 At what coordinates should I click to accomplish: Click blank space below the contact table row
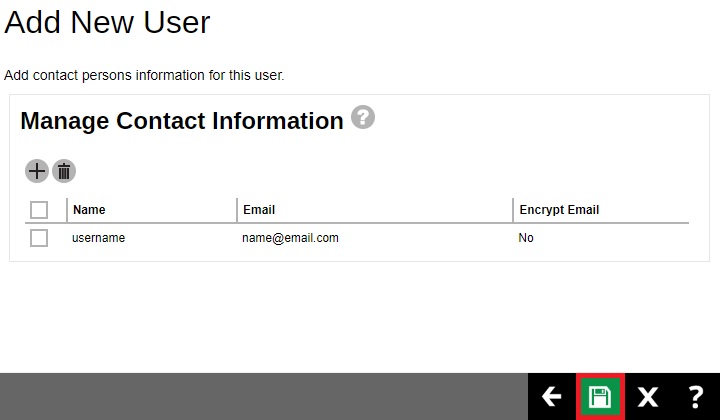360,310
